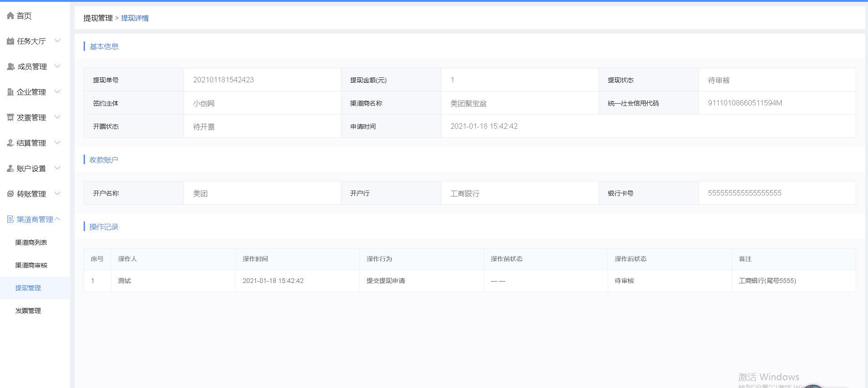Click the 成员管理 people icon

click(x=11, y=67)
